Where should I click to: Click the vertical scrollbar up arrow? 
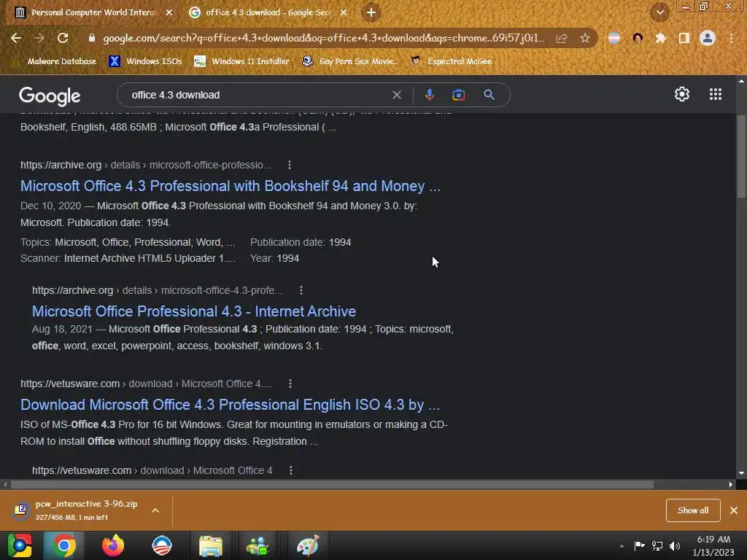pos(741,80)
